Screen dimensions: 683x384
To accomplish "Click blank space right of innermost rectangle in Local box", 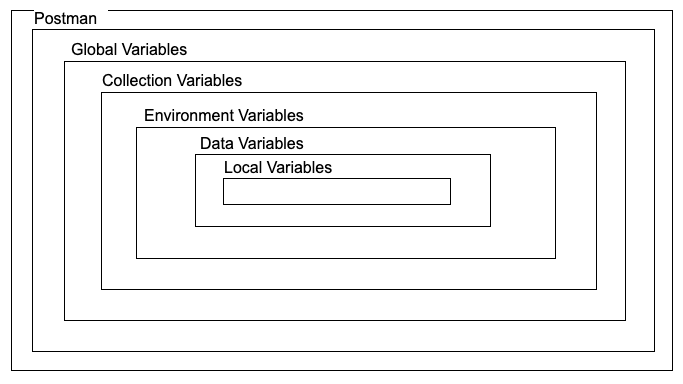I will [x=470, y=192].
